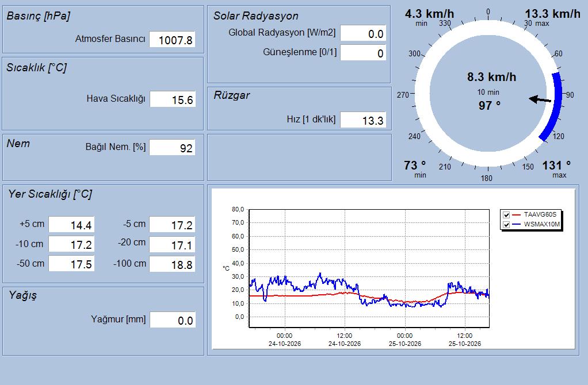Image resolution: width=588 pixels, height=385 pixels.
Task: Select the Hava Sıcaklığı value 15.6
Action: pyautogui.click(x=173, y=99)
